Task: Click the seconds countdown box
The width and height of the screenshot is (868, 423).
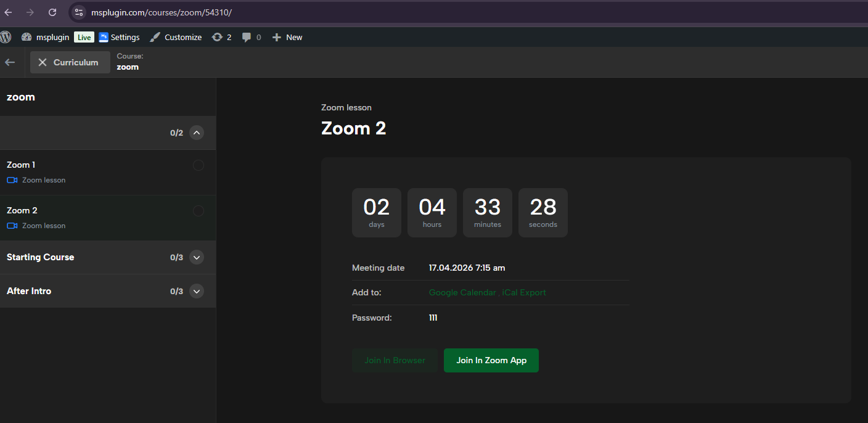Action: 543,213
